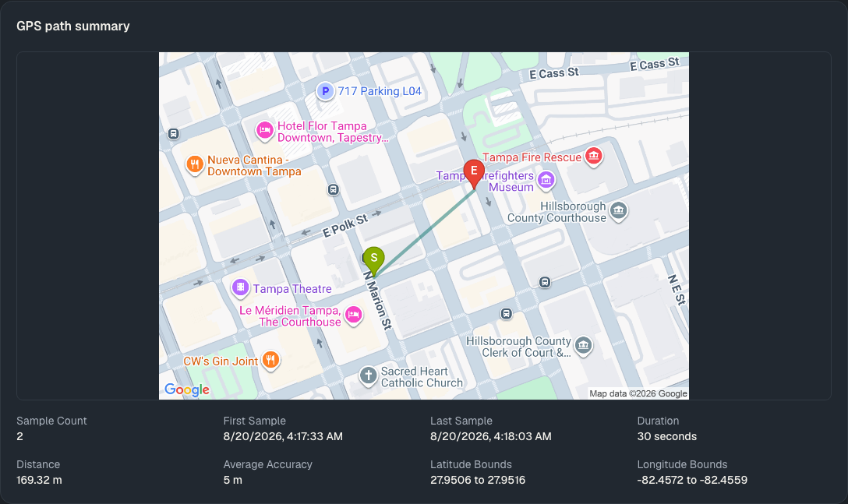This screenshot has width=848, height=504.
Task: Click the Sample Count value 2
Action: tap(20, 436)
